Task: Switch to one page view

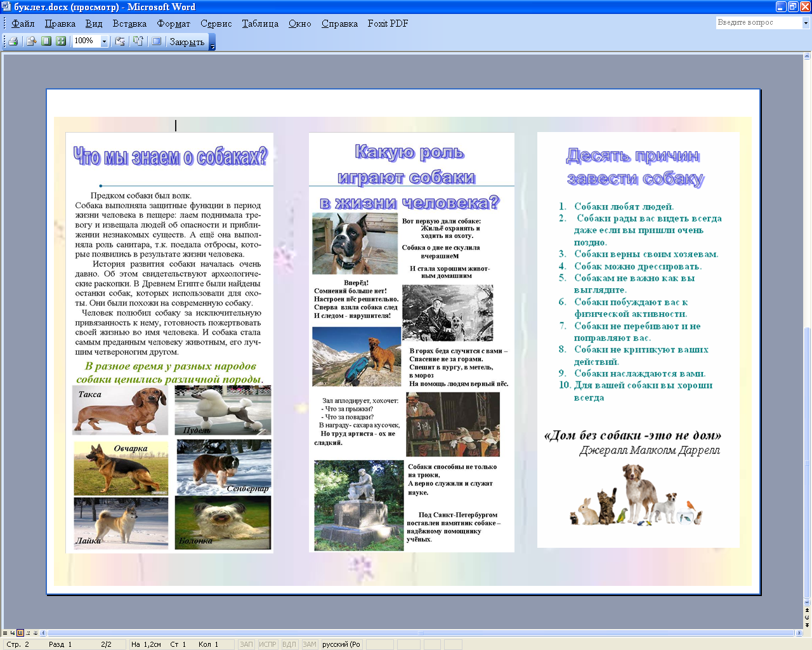Action: click(x=46, y=41)
